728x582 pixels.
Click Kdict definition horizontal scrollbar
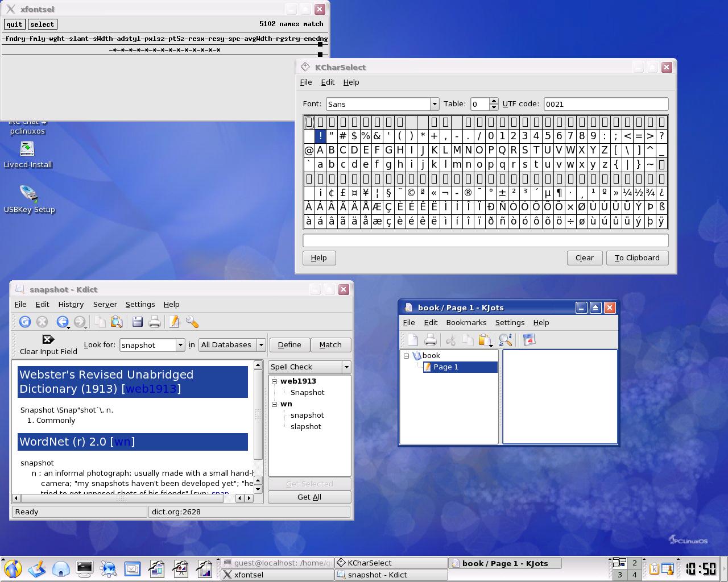point(133,498)
